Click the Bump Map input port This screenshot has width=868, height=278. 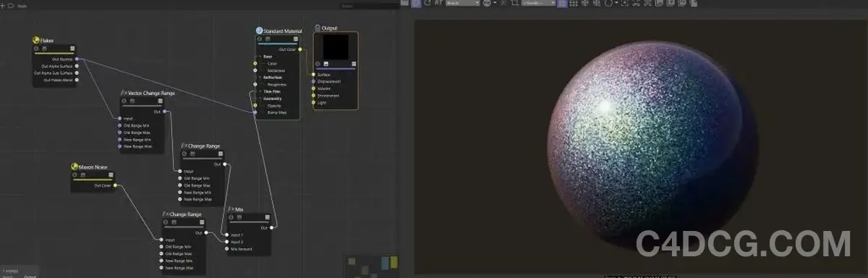coord(255,112)
